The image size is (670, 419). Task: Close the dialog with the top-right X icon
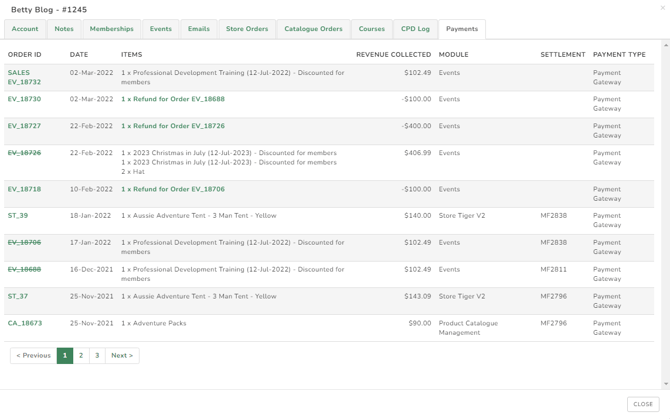(x=662, y=8)
